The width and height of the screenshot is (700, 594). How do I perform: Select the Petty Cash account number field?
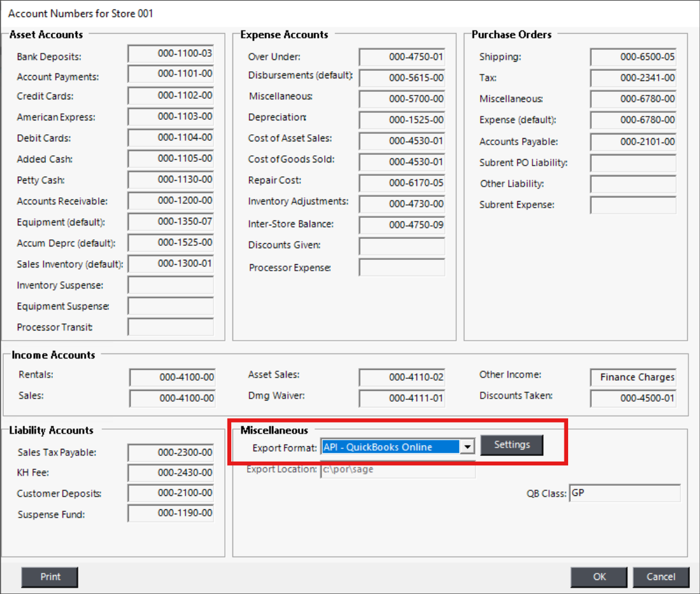click(x=171, y=180)
